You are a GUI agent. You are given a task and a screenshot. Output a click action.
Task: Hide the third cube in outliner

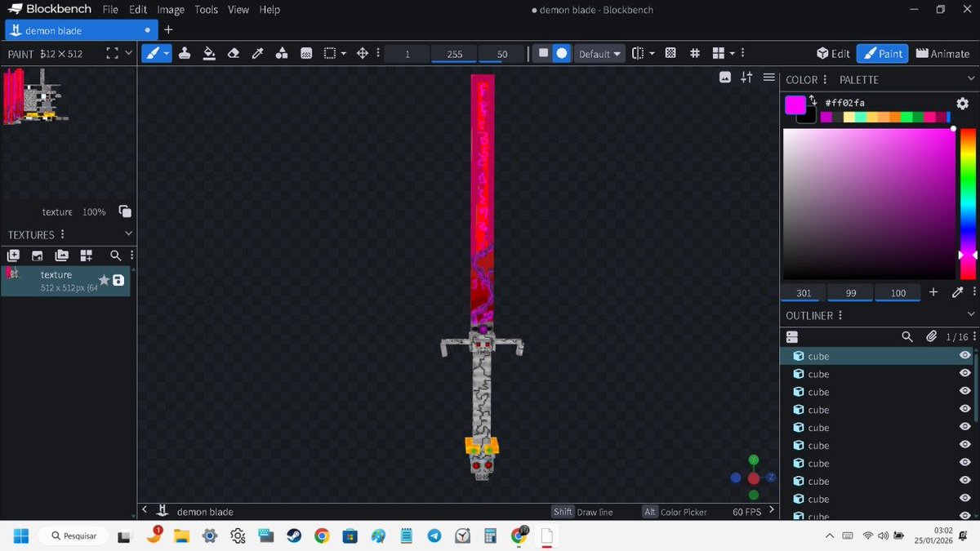(964, 392)
